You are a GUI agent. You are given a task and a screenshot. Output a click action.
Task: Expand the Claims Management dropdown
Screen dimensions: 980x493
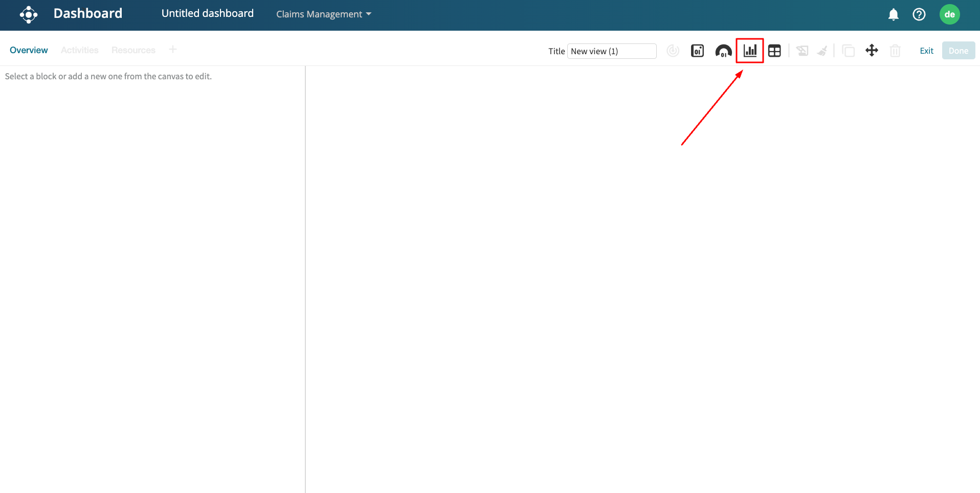pyautogui.click(x=323, y=14)
